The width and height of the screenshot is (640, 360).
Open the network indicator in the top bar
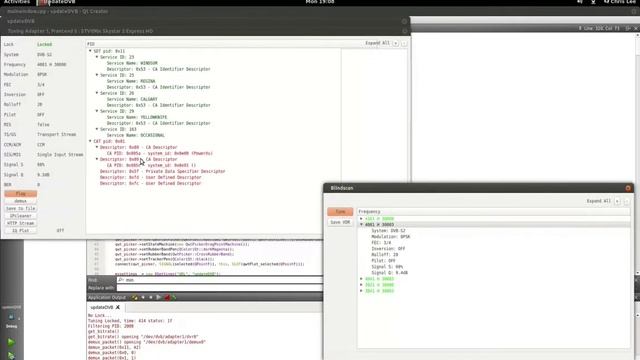(593, 2)
